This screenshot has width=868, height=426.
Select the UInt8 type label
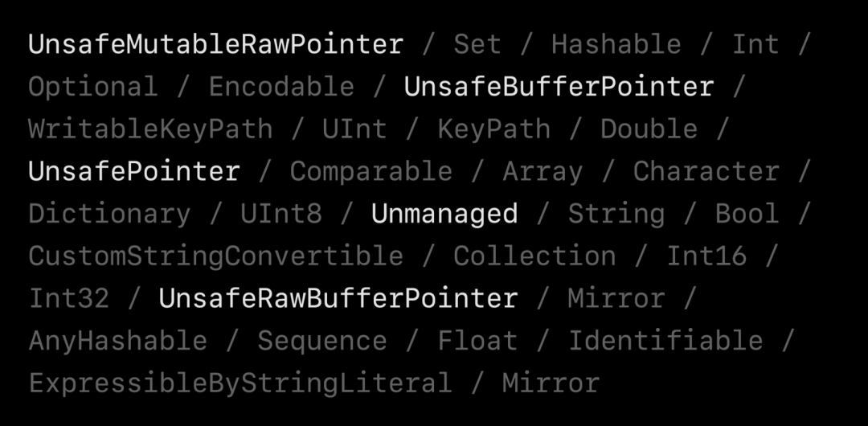[x=281, y=214]
